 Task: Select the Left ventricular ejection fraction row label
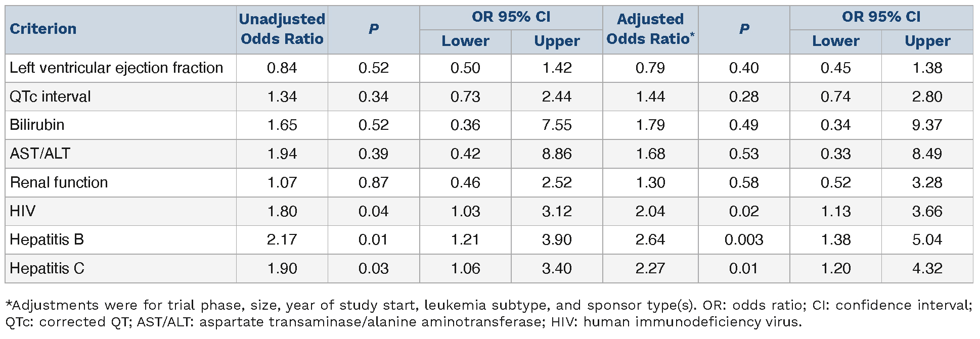116,68
